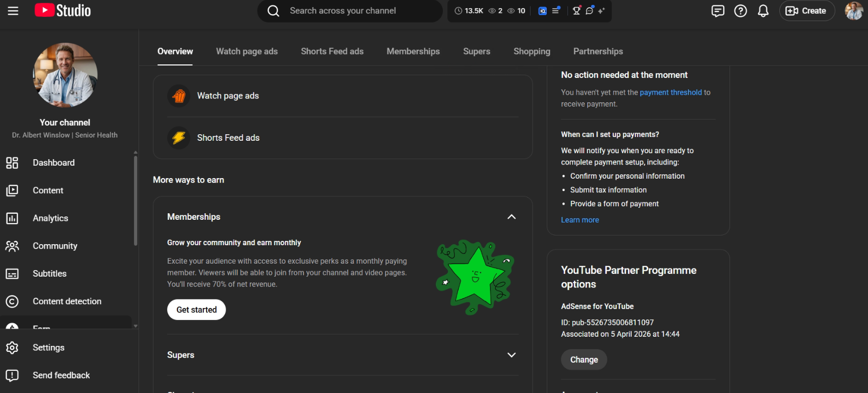The image size is (868, 393).
Task: Expand the Supers section
Action: [x=512, y=355]
